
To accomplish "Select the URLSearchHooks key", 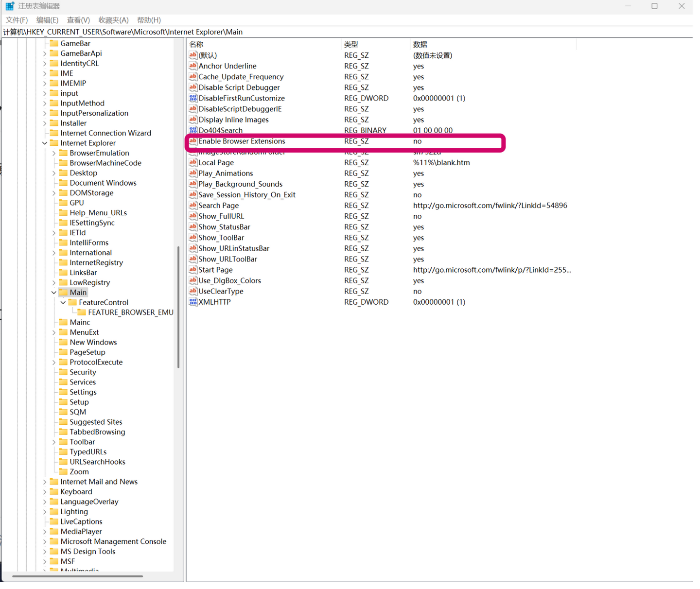I will coord(97,462).
